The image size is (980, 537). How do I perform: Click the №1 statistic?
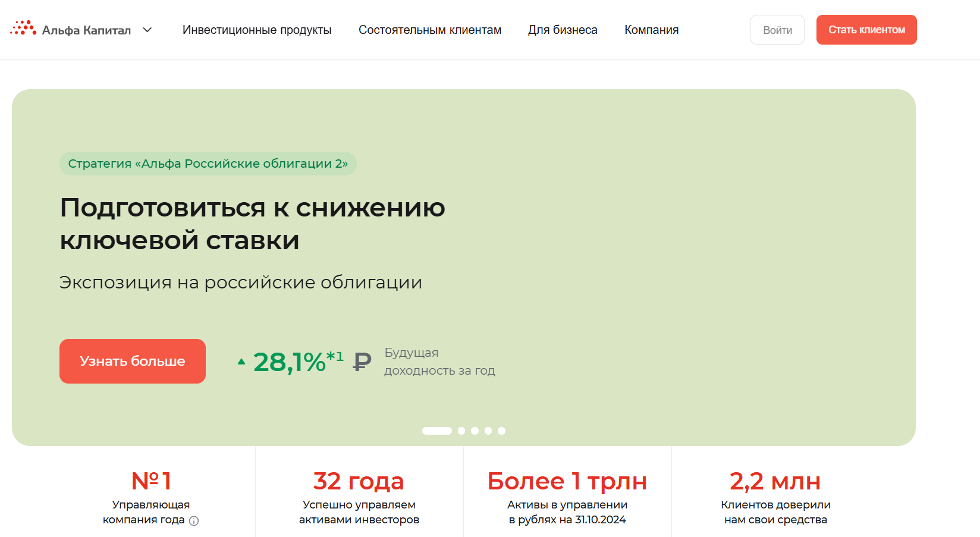(151, 481)
